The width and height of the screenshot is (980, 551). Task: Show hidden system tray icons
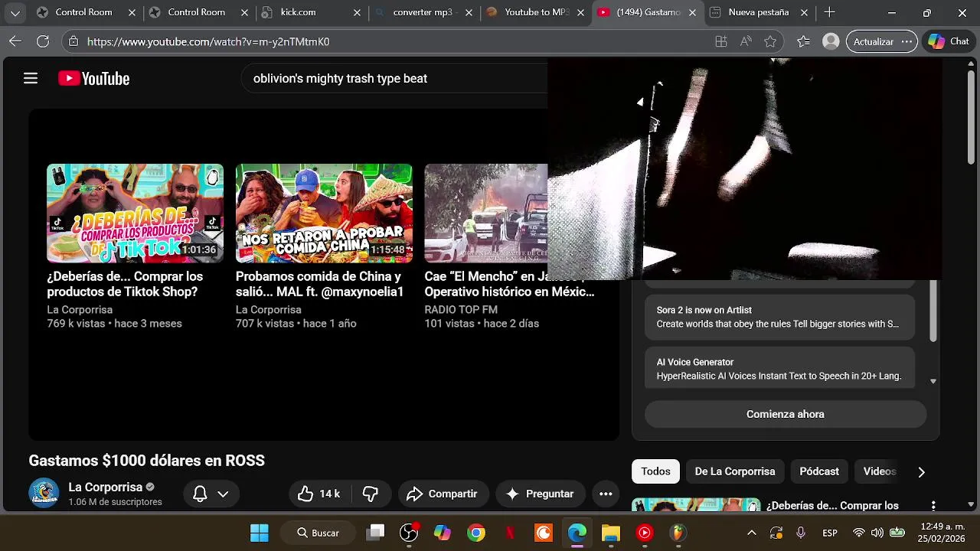(x=752, y=533)
